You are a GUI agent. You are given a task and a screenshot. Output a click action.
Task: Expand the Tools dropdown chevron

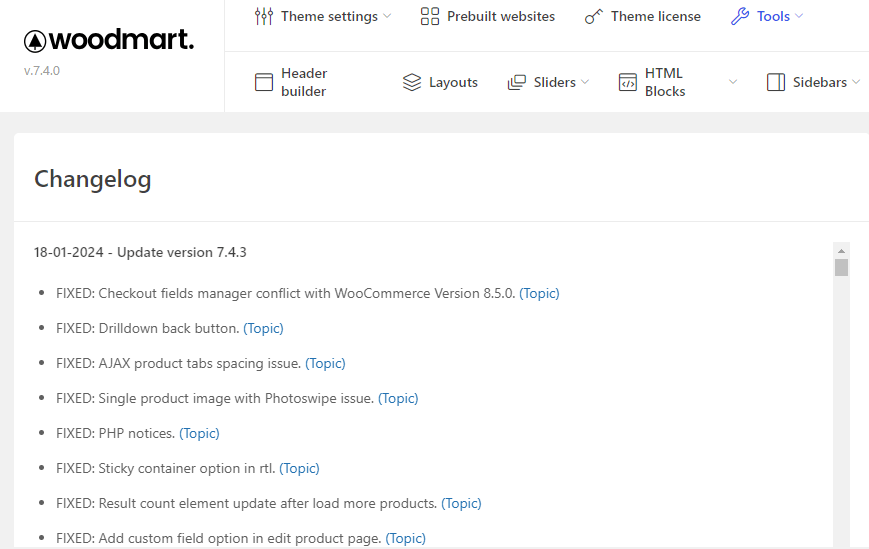pyautogui.click(x=799, y=16)
